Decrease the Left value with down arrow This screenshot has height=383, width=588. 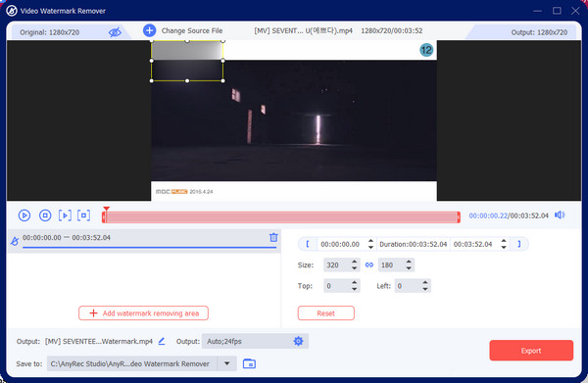coord(425,289)
